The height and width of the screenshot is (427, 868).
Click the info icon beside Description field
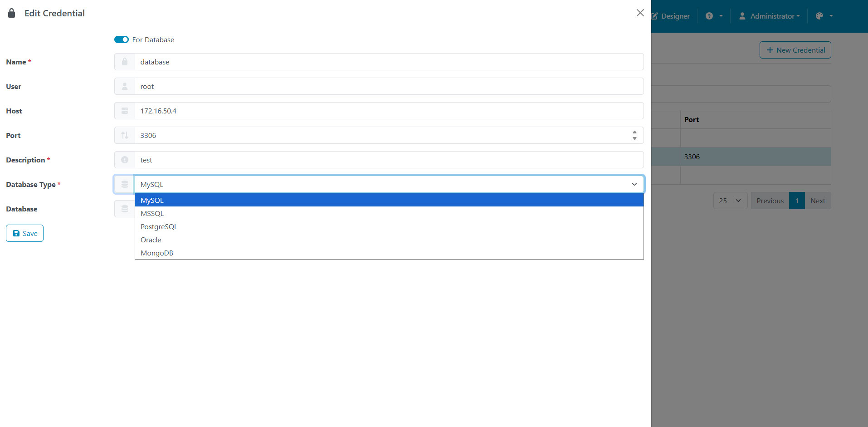point(125,160)
